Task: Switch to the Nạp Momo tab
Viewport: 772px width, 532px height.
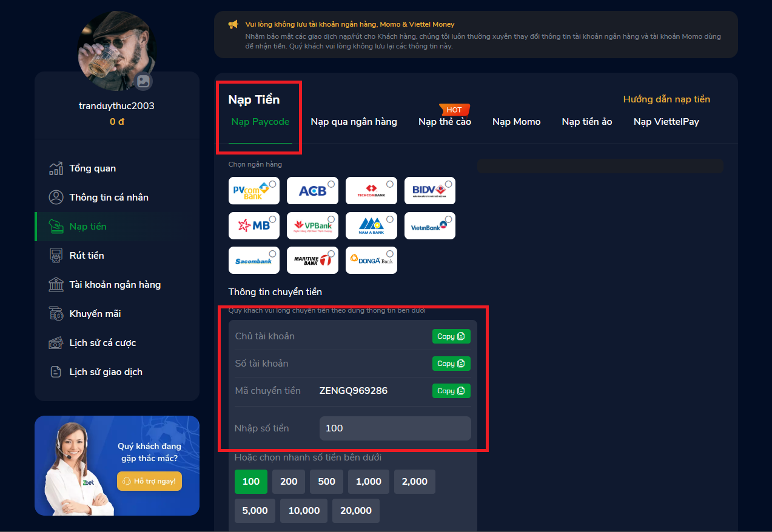Action: pyautogui.click(x=516, y=121)
